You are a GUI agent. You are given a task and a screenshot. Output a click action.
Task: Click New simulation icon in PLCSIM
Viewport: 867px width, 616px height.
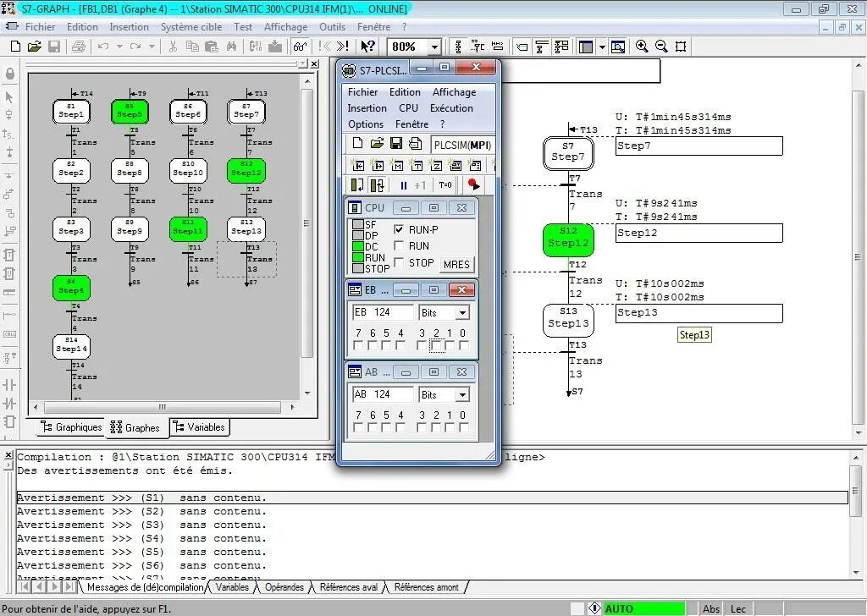(x=357, y=144)
